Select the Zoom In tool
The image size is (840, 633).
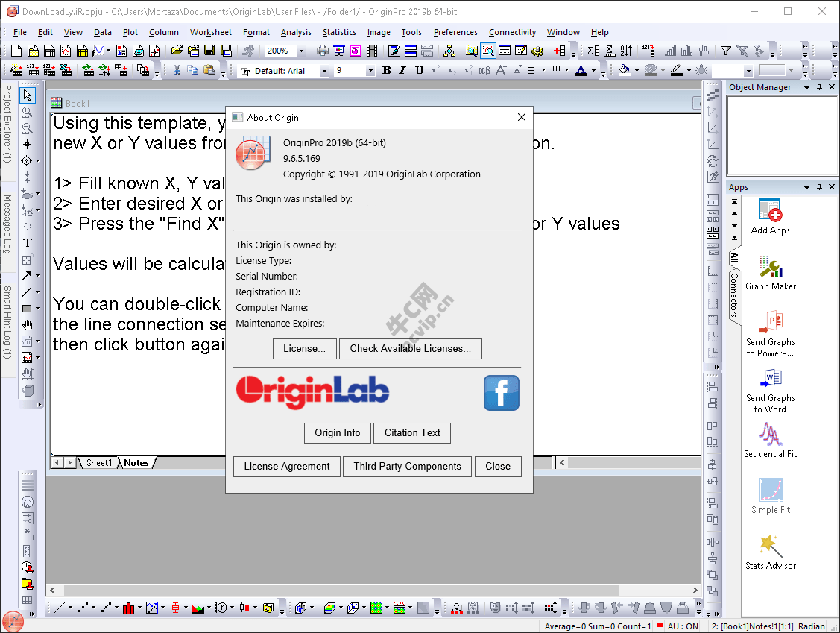click(28, 112)
